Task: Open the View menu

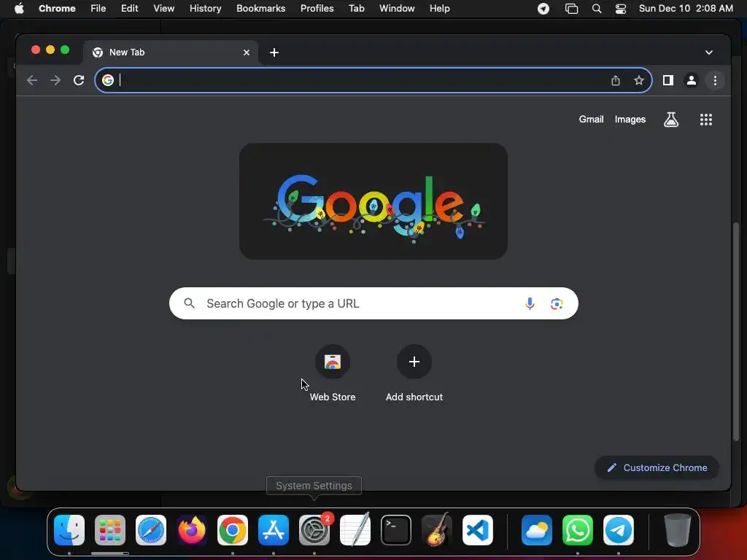Action: (163, 9)
